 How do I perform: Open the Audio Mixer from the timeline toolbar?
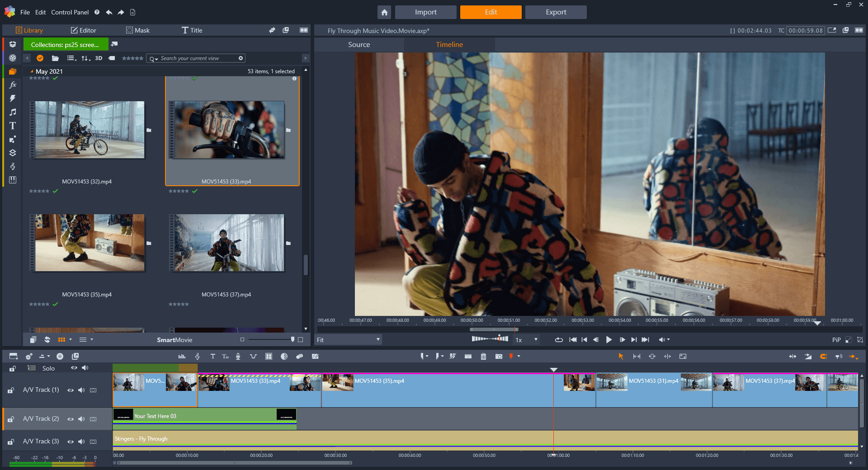click(182, 357)
